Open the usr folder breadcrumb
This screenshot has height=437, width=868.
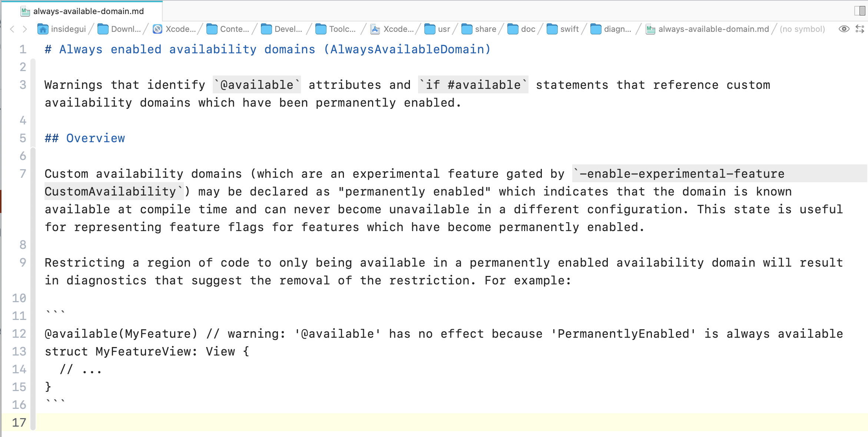[437, 29]
